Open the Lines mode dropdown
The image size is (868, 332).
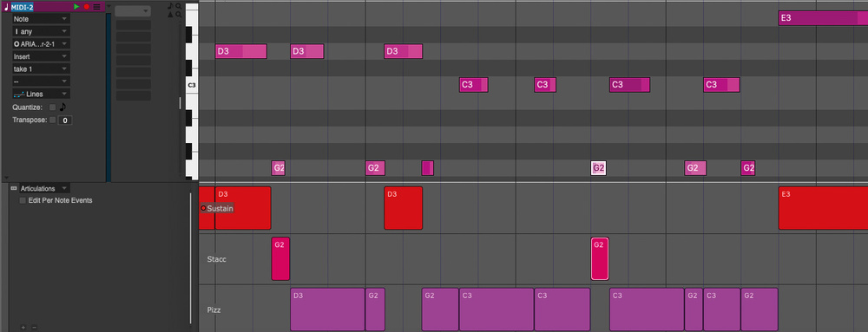click(41, 94)
